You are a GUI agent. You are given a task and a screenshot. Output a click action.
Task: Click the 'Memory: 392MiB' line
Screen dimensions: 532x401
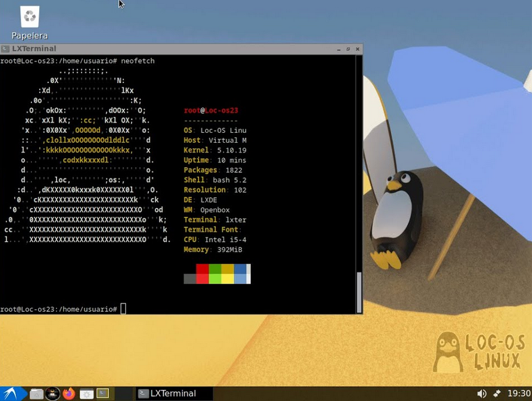213,250
